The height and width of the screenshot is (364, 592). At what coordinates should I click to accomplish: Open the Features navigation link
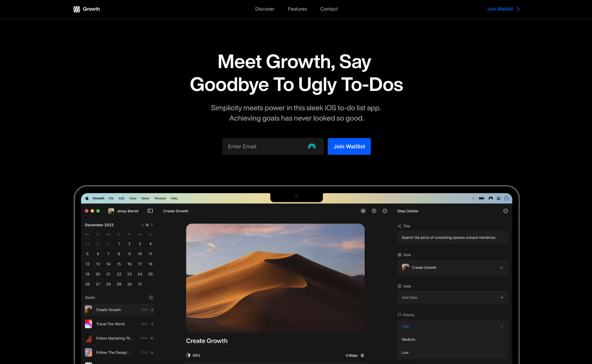297,9
